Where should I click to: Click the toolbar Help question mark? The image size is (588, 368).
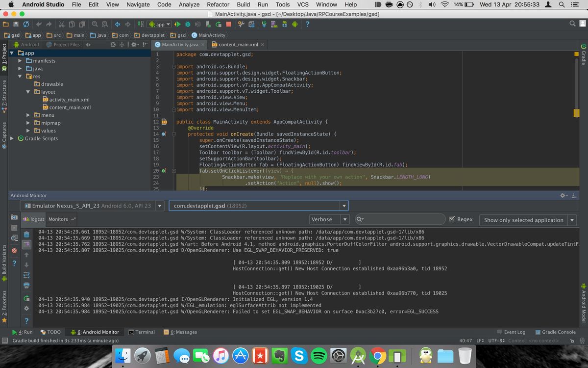[307, 24]
